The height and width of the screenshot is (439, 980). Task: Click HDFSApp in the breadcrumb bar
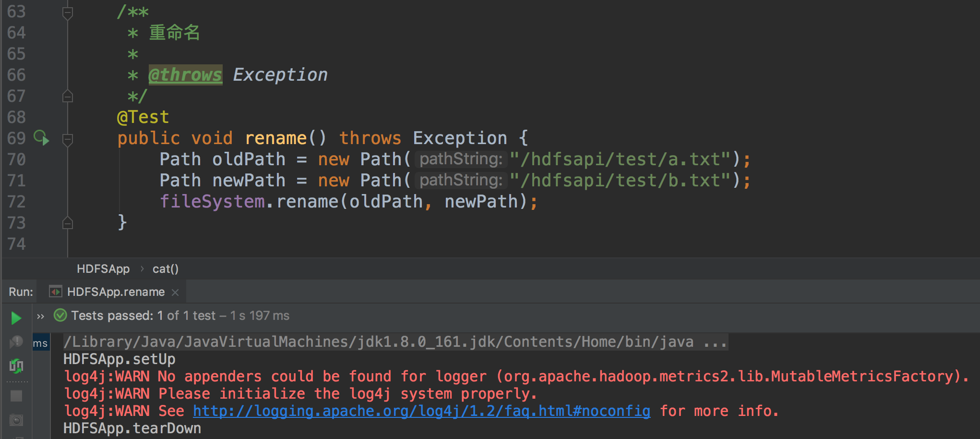pyautogui.click(x=103, y=269)
